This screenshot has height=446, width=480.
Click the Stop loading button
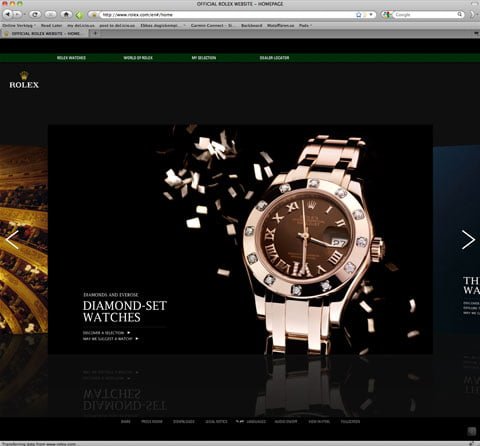click(x=51, y=14)
